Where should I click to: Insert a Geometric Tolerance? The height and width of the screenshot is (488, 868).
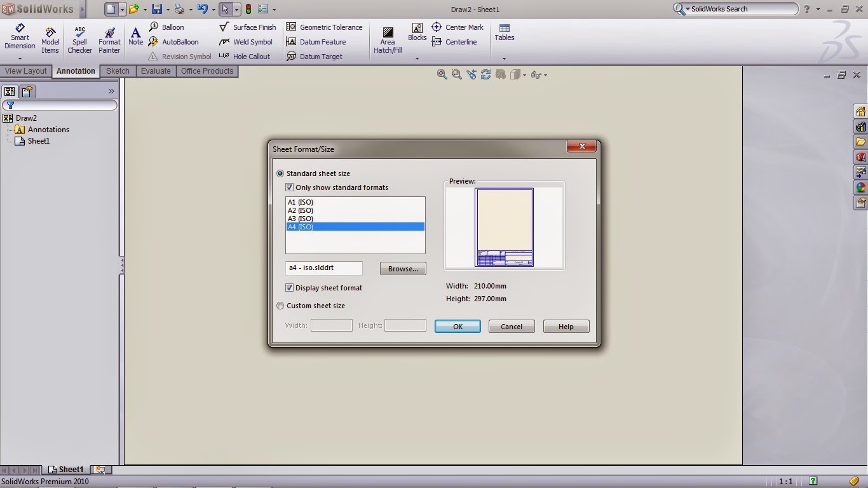324,27
